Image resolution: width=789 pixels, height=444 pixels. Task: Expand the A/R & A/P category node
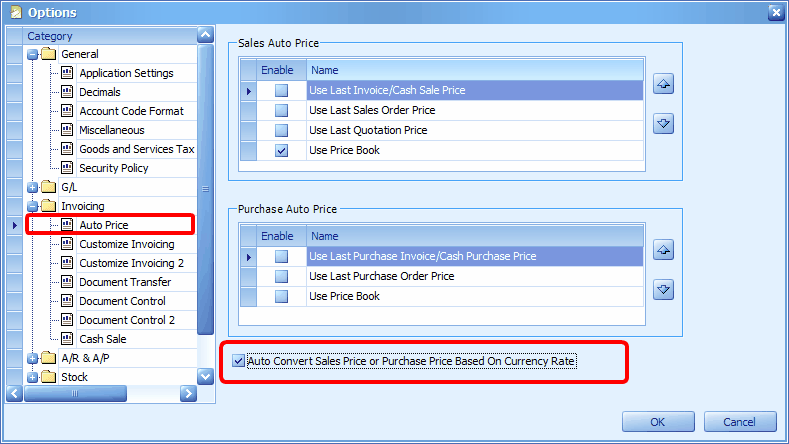tap(32, 358)
